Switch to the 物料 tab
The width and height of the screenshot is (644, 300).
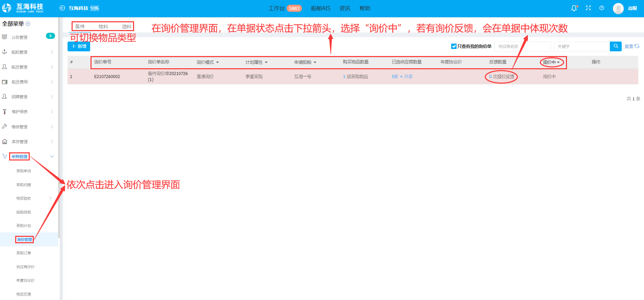(x=103, y=26)
